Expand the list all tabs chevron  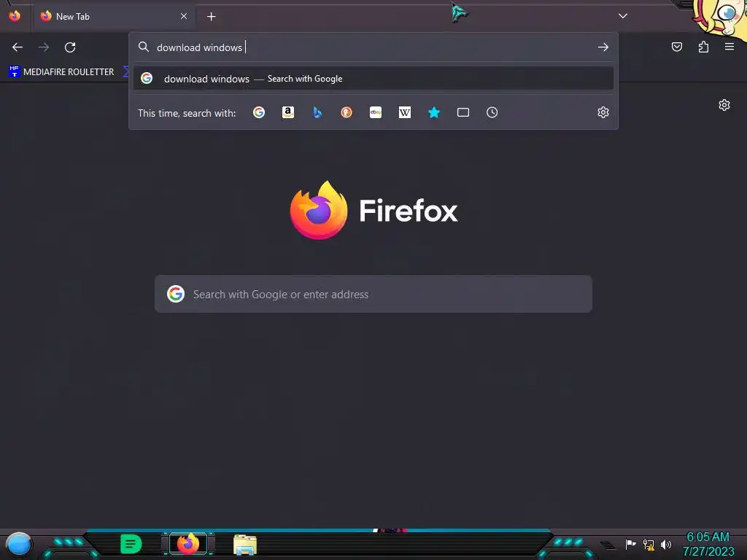(623, 16)
